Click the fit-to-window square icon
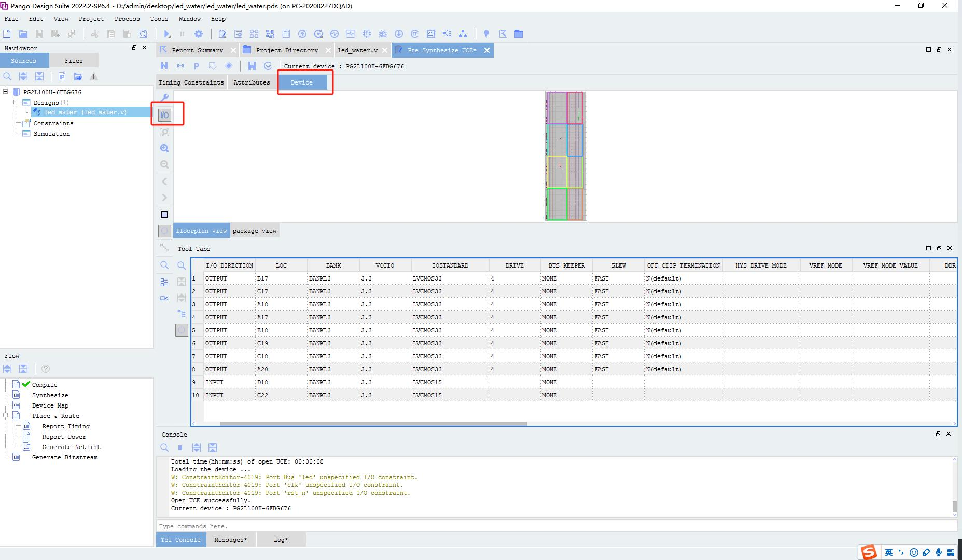The height and width of the screenshot is (560, 962). [164, 215]
